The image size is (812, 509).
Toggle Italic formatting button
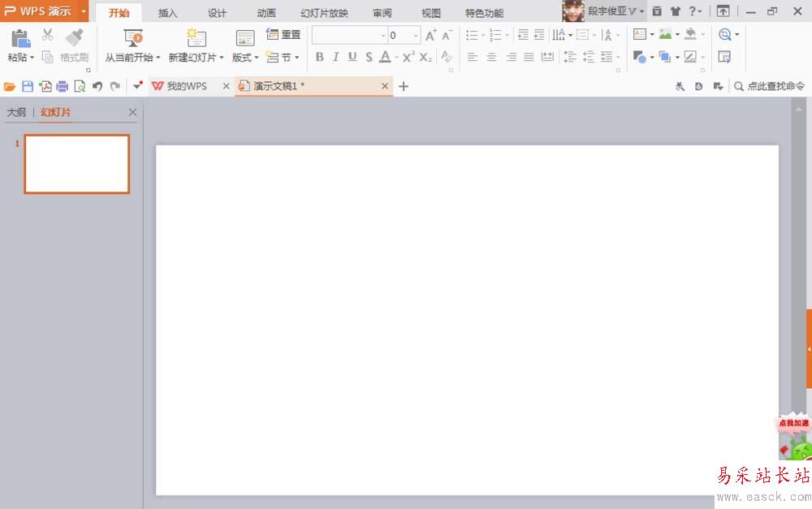(x=335, y=57)
